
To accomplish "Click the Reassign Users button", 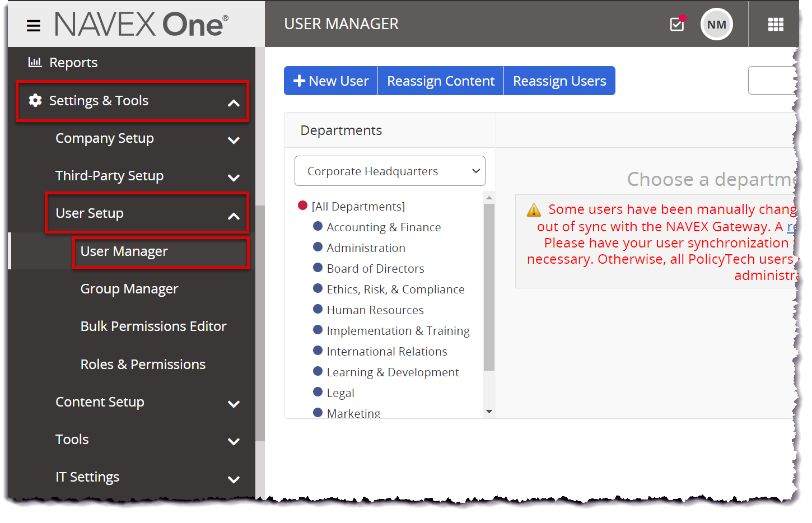I will (x=559, y=81).
